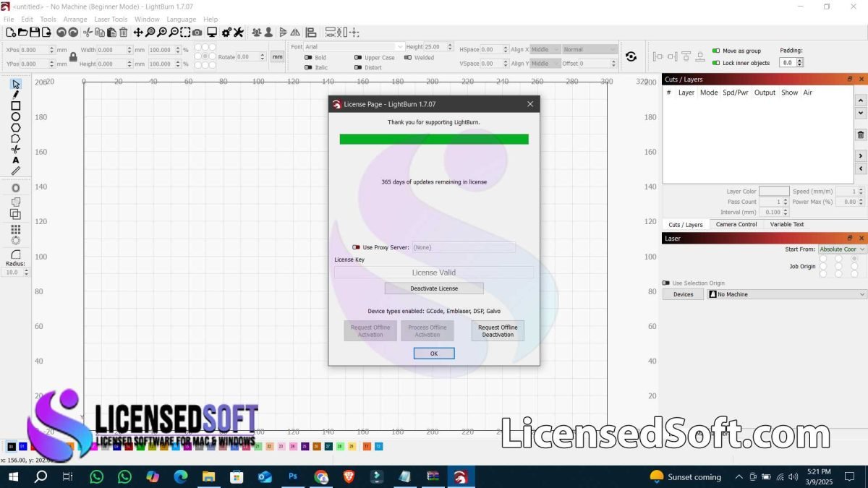
Task: Select the pan/move view cross-arrows icon
Action: [138, 33]
